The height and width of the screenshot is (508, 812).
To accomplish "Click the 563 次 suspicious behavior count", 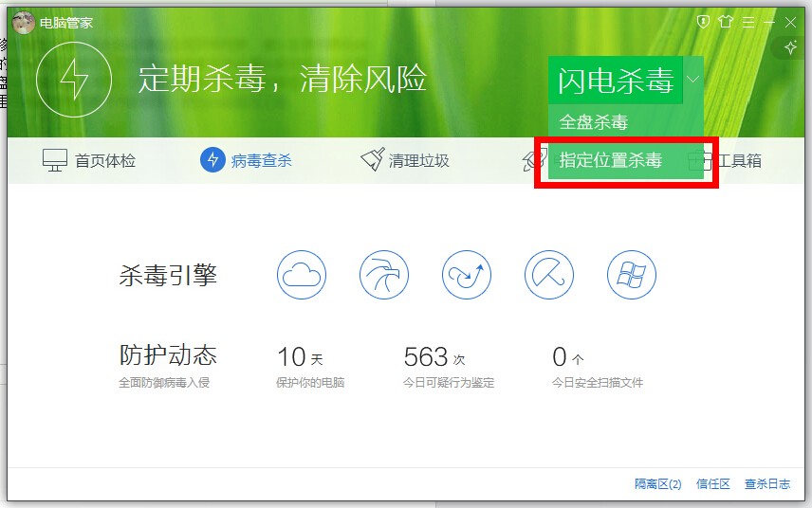I will tap(434, 357).
